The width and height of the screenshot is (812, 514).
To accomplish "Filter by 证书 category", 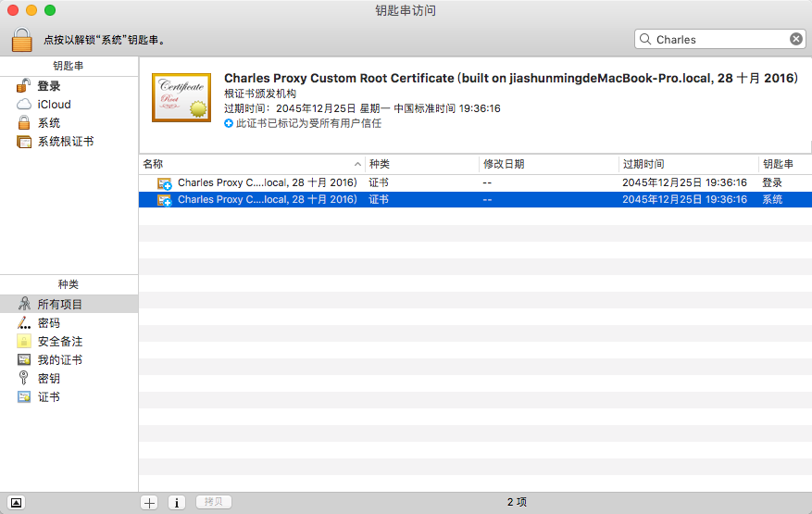I will 48,397.
